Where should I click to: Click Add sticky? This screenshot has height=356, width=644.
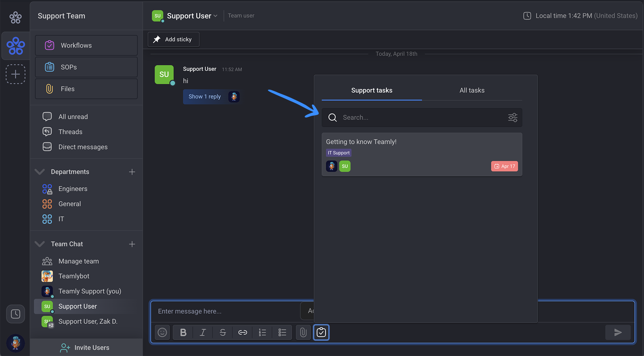[x=173, y=40]
